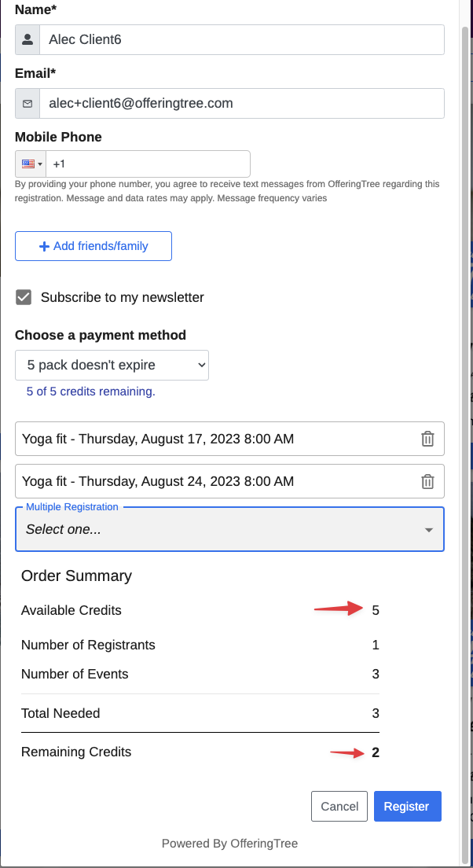473x868 pixels.
Task: Click the Register button
Action: point(408,806)
